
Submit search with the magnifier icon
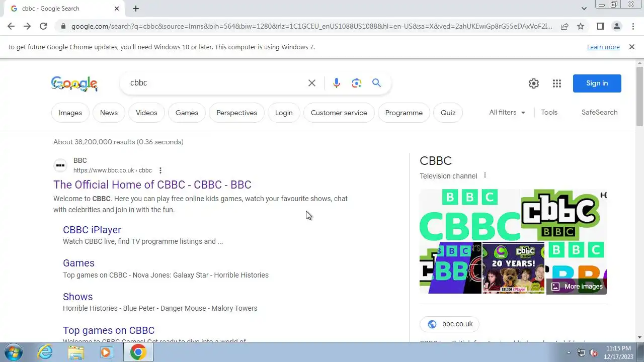[376, 83]
